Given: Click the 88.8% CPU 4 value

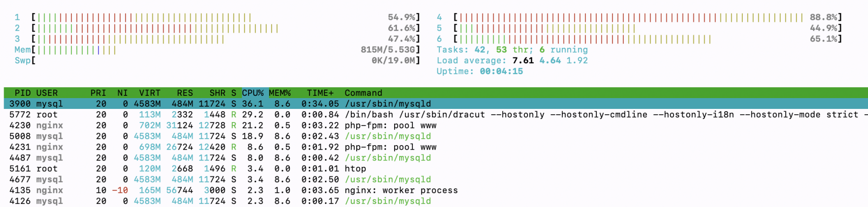Looking at the screenshot, I should pyautogui.click(x=823, y=17).
